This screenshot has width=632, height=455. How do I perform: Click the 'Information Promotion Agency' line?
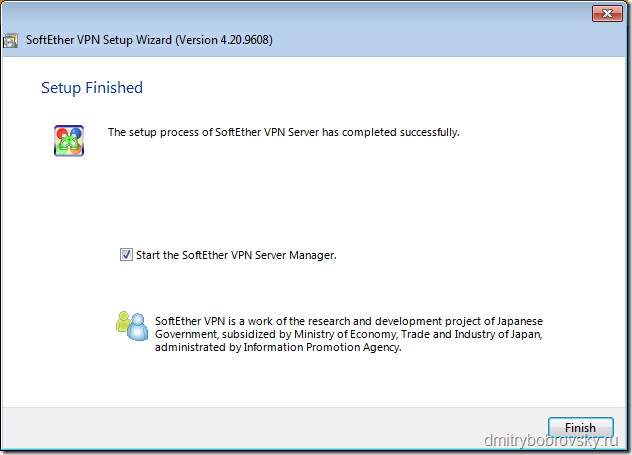(278, 347)
